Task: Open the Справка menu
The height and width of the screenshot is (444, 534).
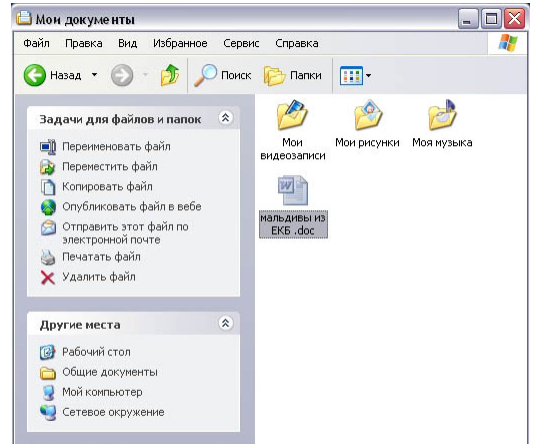Action: (297, 43)
